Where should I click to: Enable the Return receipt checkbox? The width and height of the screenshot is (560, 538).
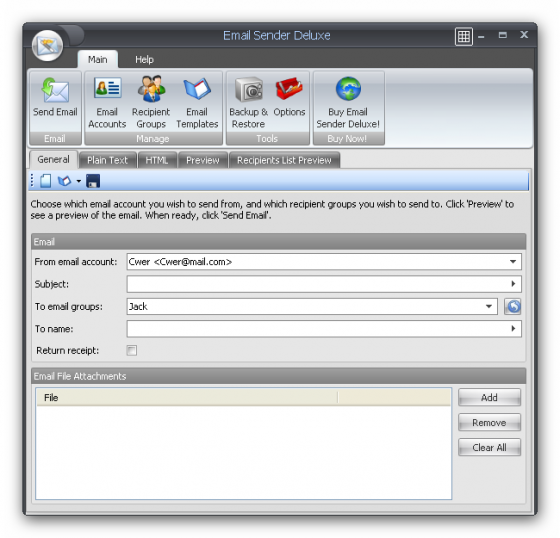[x=131, y=350]
